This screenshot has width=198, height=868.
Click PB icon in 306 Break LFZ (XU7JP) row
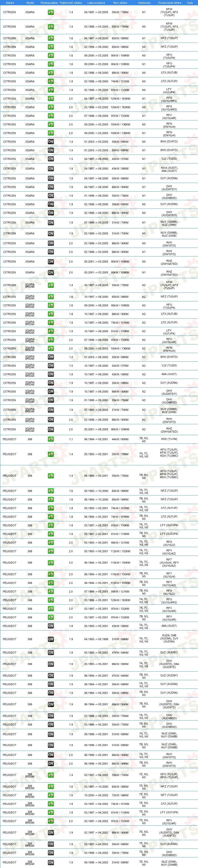point(51,804)
